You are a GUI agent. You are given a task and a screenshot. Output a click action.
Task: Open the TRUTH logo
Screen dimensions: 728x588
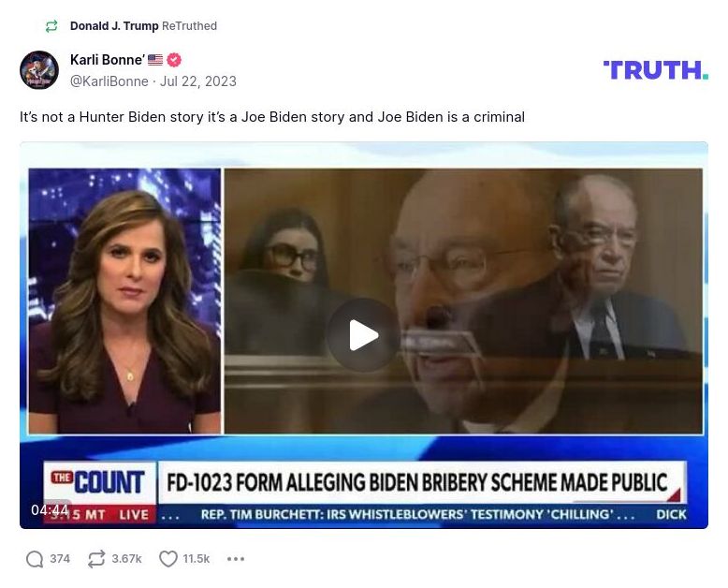point(656,70)
